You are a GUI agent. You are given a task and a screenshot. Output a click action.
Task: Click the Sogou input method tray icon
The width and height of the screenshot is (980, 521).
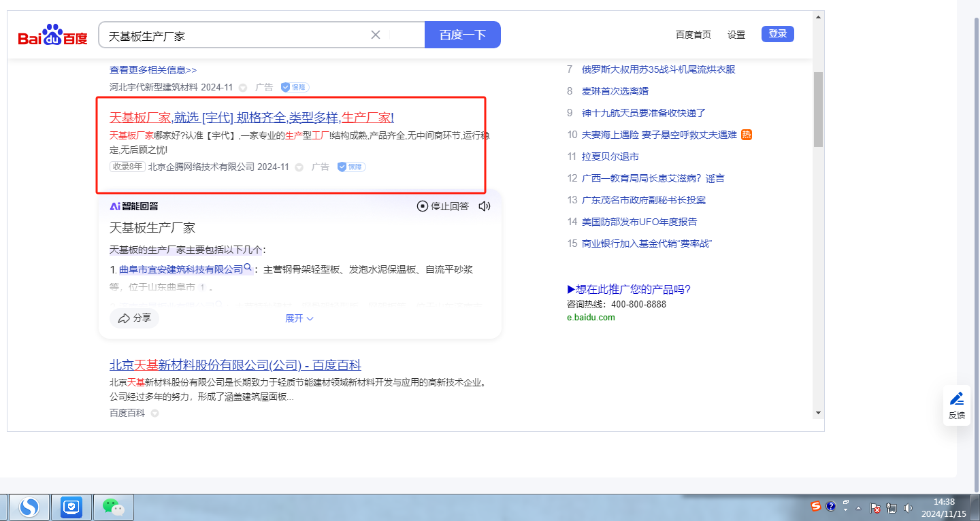815,506
